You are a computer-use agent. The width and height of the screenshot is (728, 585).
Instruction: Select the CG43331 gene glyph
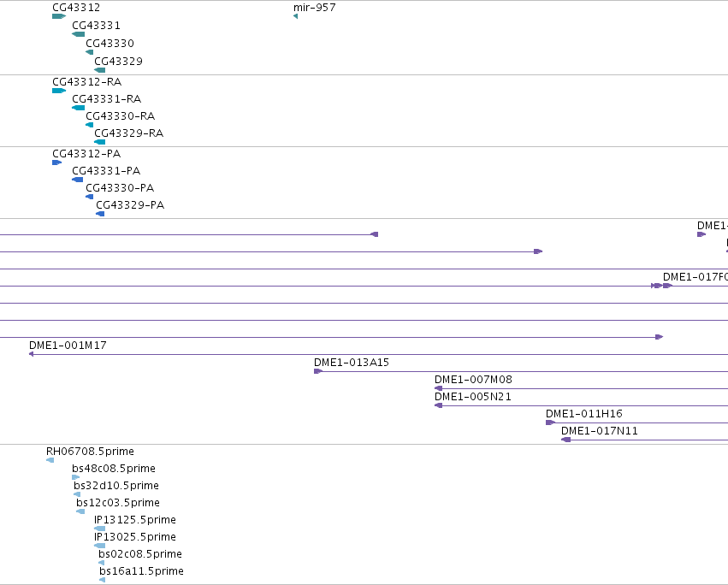[79, 34]
